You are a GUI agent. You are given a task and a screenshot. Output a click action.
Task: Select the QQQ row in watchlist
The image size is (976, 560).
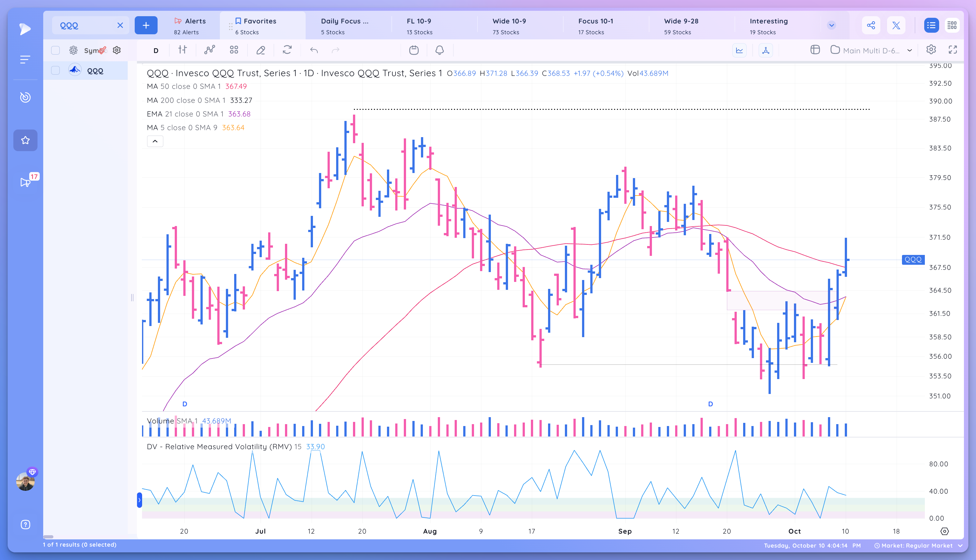85,70
